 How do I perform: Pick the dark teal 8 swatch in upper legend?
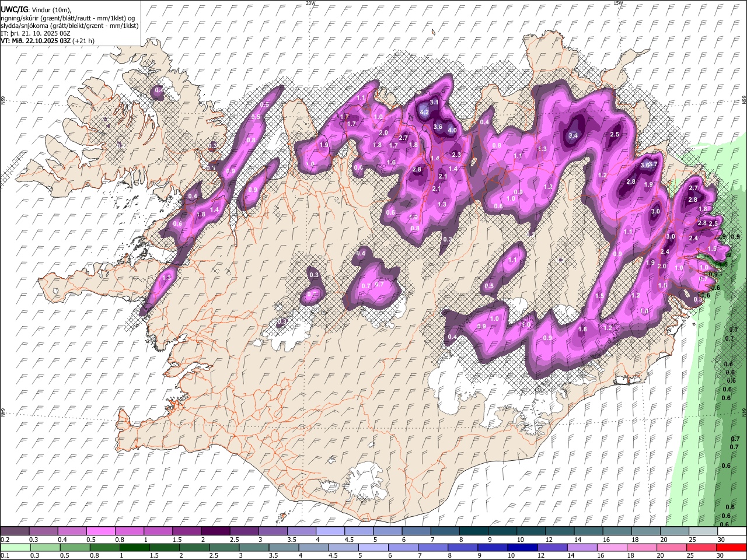(x=474, y=531)
